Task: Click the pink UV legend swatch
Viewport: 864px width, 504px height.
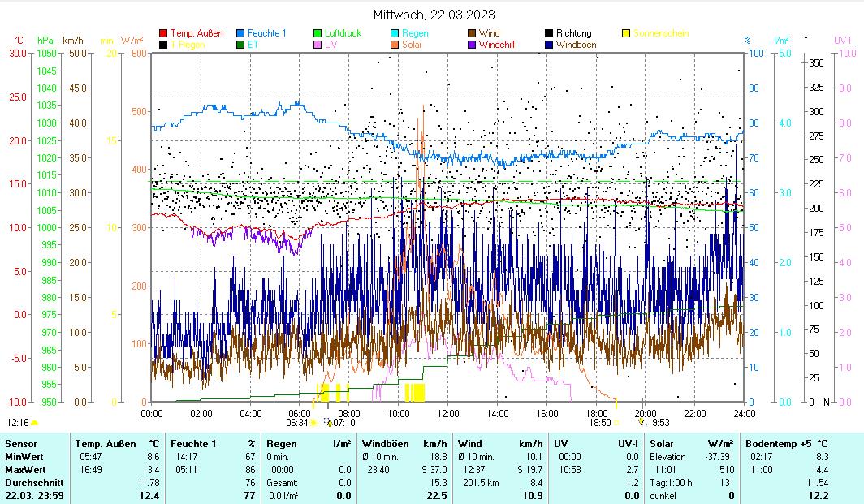Action: tap(318, 45)
